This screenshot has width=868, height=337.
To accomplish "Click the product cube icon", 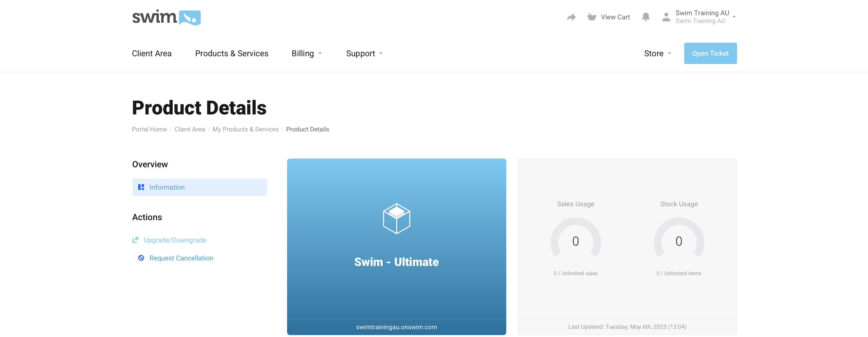I will pyautogui.click(x=397, y=218).
